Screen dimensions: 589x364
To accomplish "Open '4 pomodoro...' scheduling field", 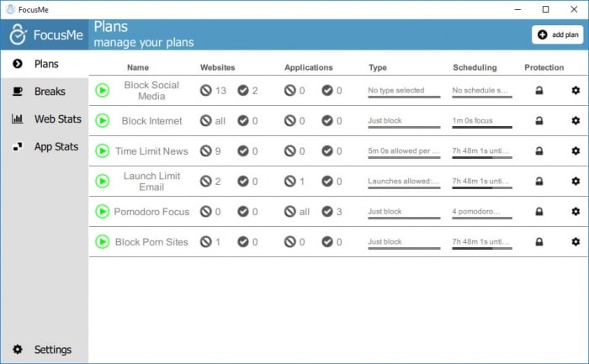I will point(482,213).
